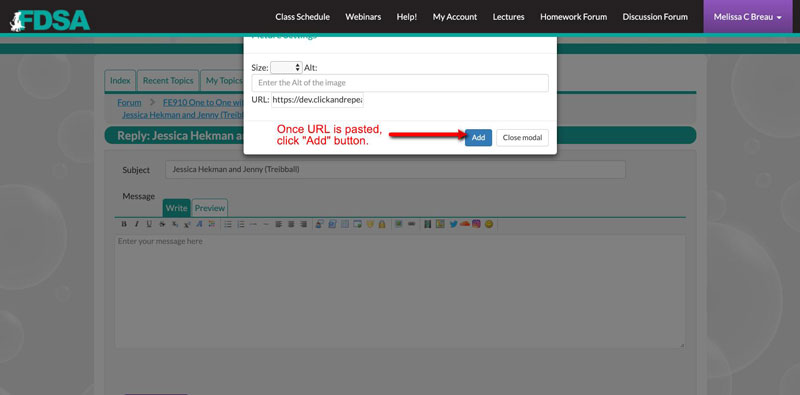Image resolution: width=800 pixels, height=395 pixels.
Task: Open Jessica Hekman and Jenny breadcrumb link
Action: tap(183, 114)
